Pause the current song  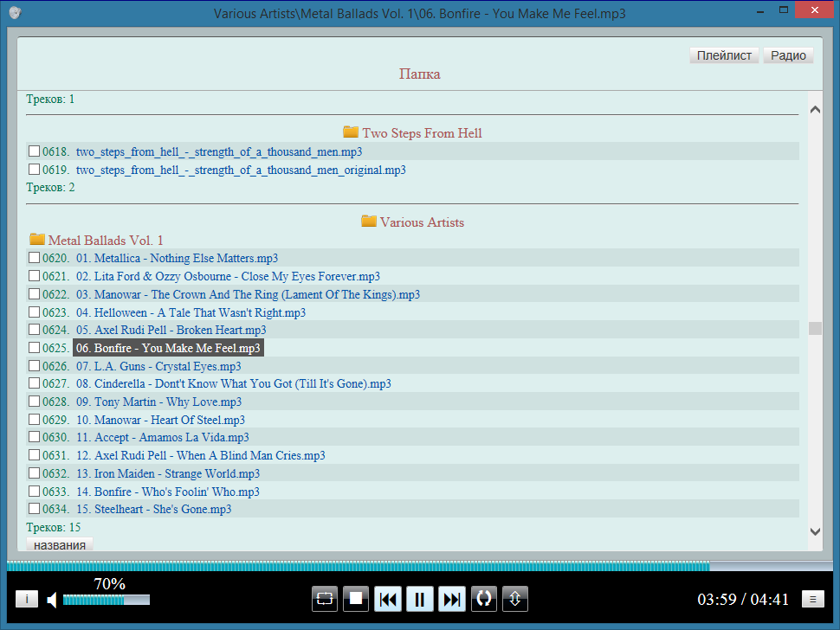[x=419, y=599]
